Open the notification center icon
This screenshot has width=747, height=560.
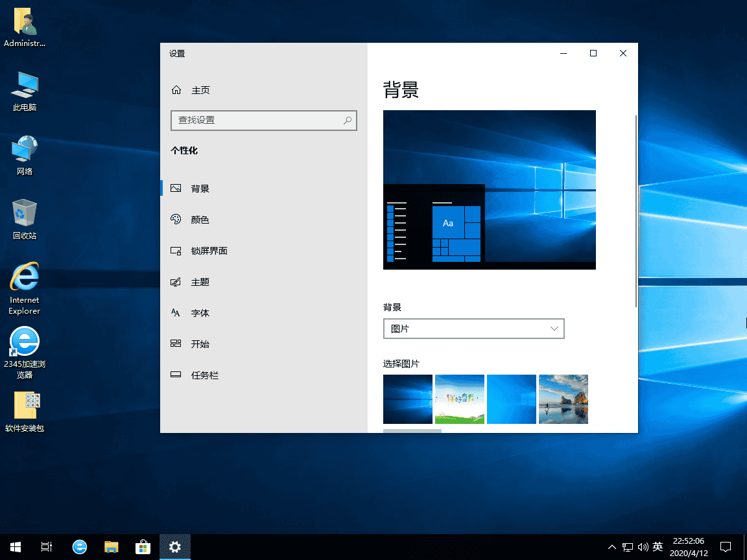coord(726,546)
